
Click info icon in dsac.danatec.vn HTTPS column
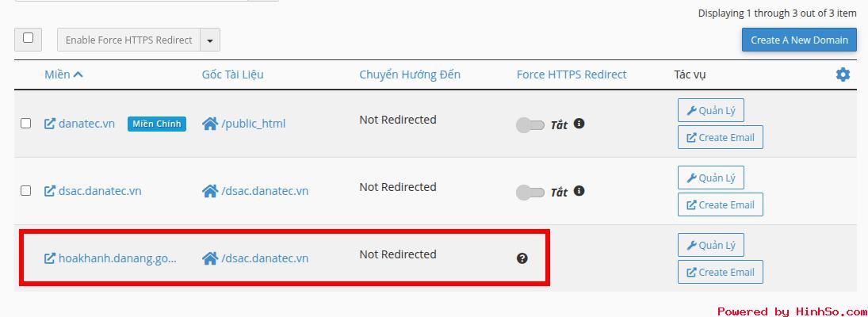pos(579,191)
